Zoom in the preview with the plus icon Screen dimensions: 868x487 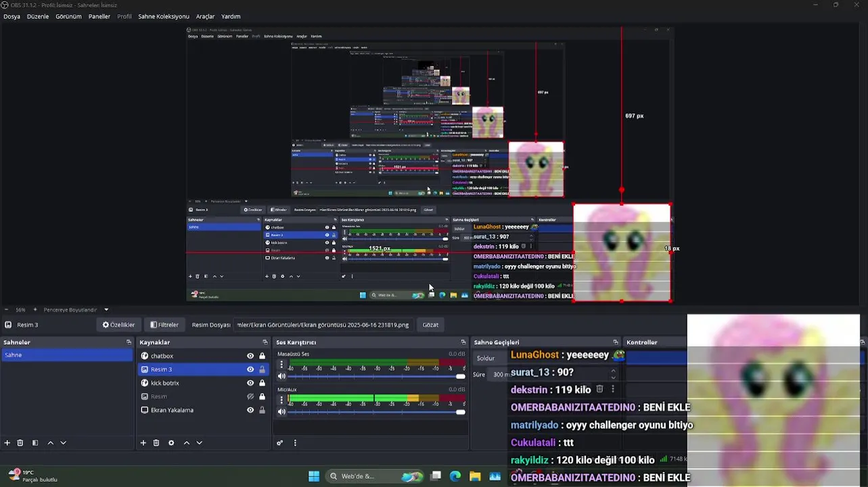[x=35, y=310]
